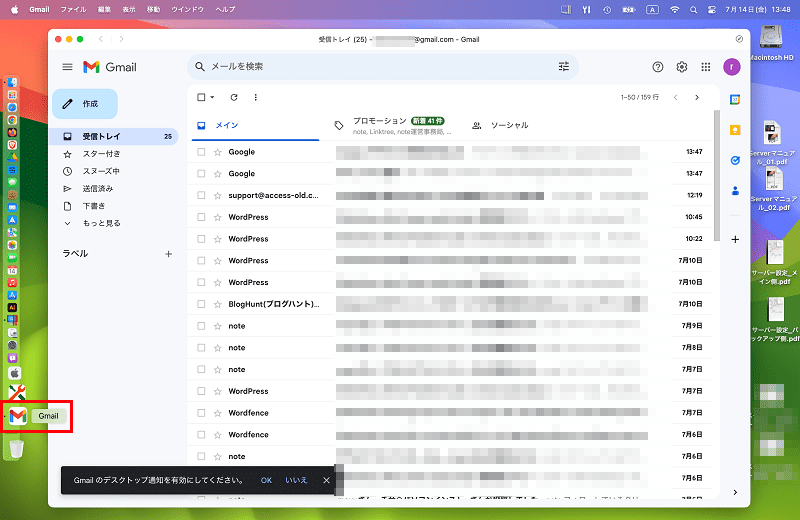
Task: Open Macintosh HD on the desktop
Action: point(771,43)
